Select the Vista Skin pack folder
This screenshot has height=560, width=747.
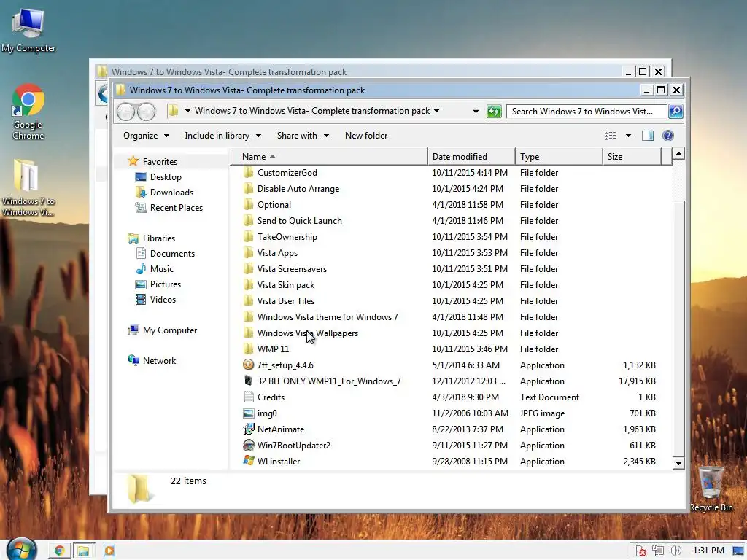click(x=286, y=285)
